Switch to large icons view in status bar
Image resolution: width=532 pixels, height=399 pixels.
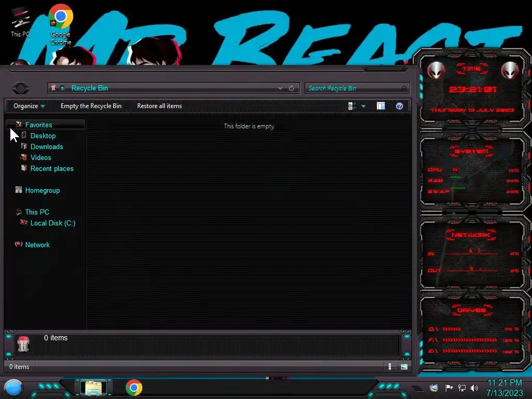[404, 366]
